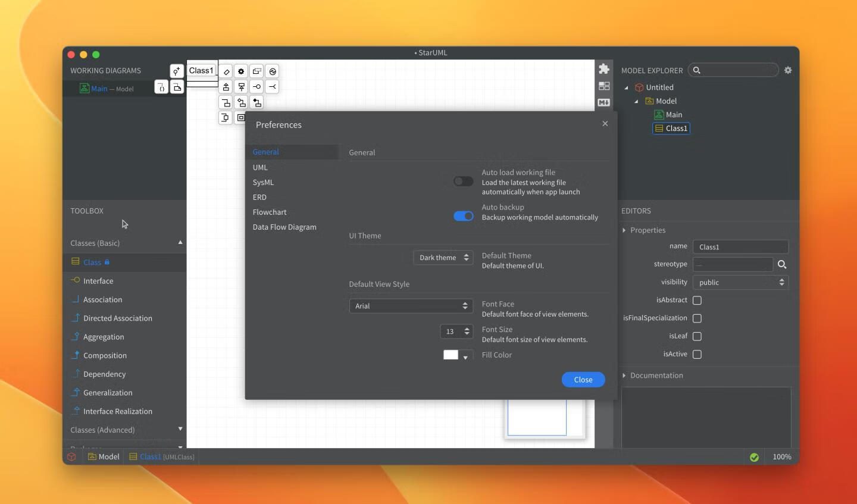Viewport: 857px width, 504px height.
Task: Click the stereotype search magnifier icon
Action: point(782,264)
